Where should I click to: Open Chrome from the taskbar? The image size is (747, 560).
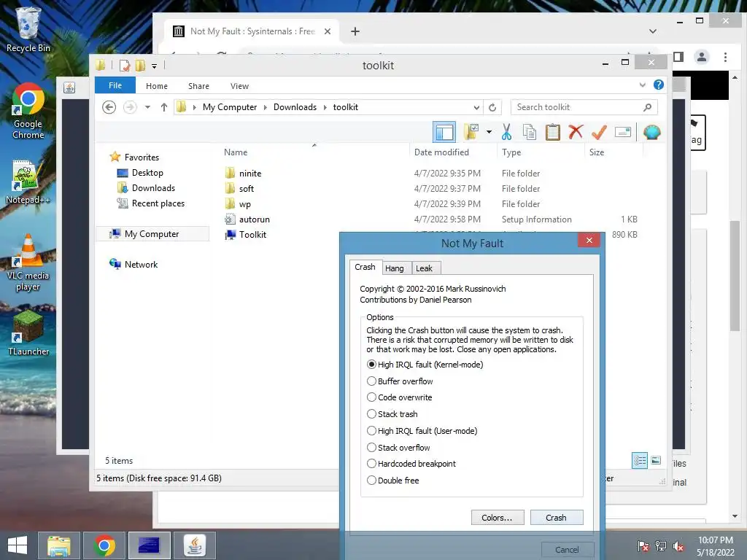click(x=104, y=545)
